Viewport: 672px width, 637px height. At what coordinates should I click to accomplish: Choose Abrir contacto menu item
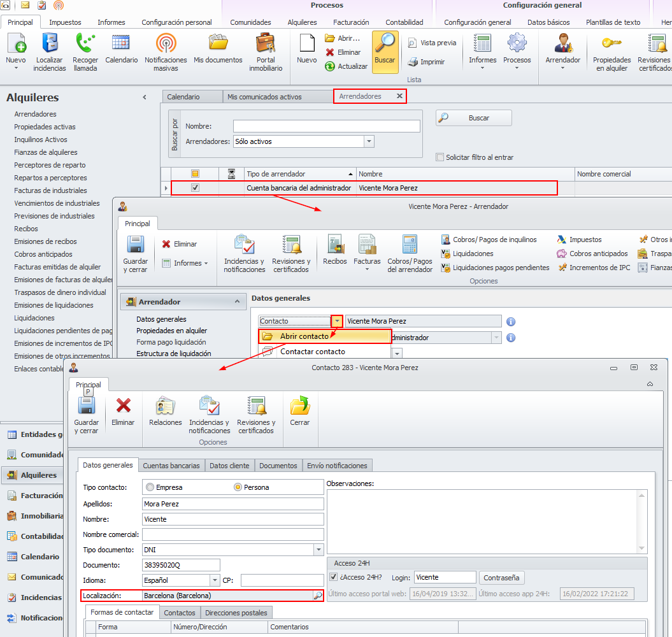[x=325, y=336]
